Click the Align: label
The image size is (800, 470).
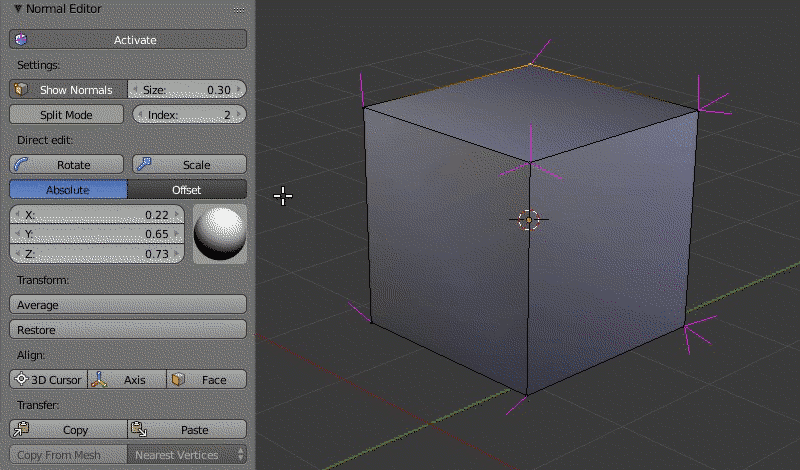click(31, 355)
